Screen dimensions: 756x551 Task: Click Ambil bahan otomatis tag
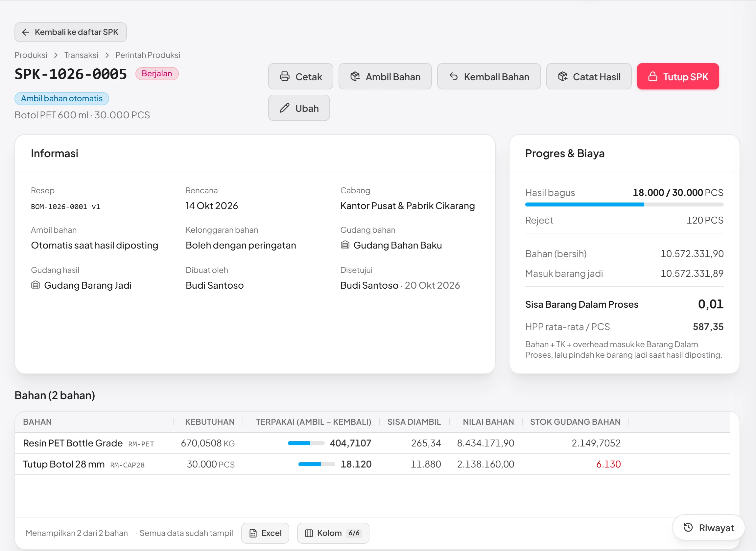pyautogui.click(x=62, y=98)
